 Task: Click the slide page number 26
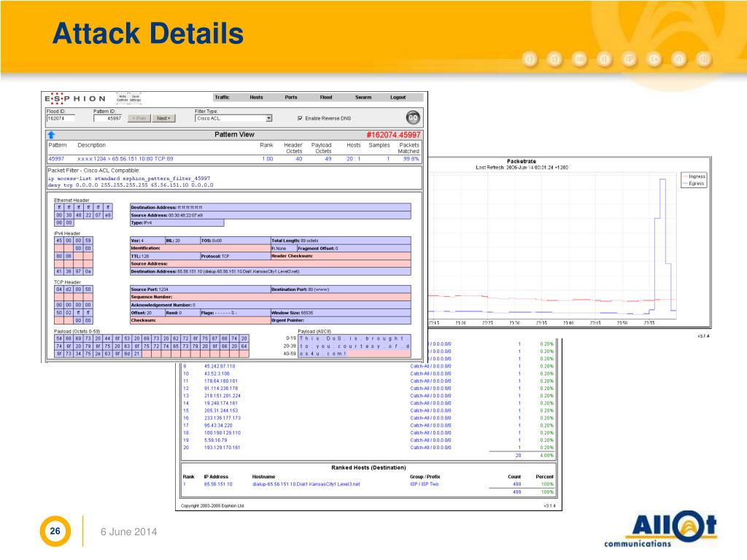pos(55,531)
